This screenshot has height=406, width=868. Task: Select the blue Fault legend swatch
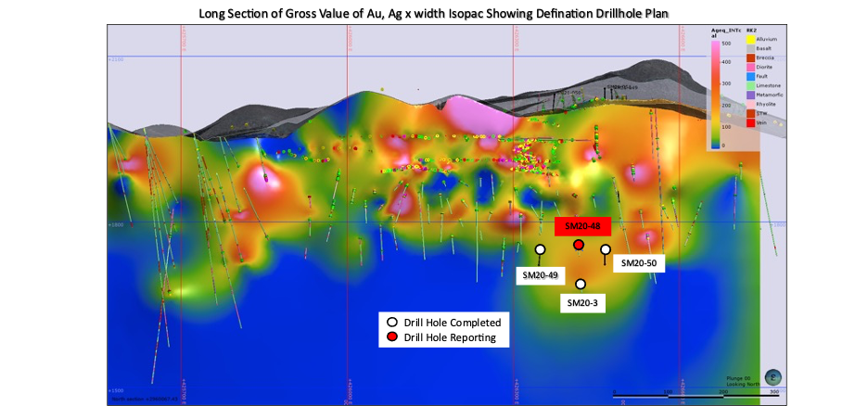(750, 76)
